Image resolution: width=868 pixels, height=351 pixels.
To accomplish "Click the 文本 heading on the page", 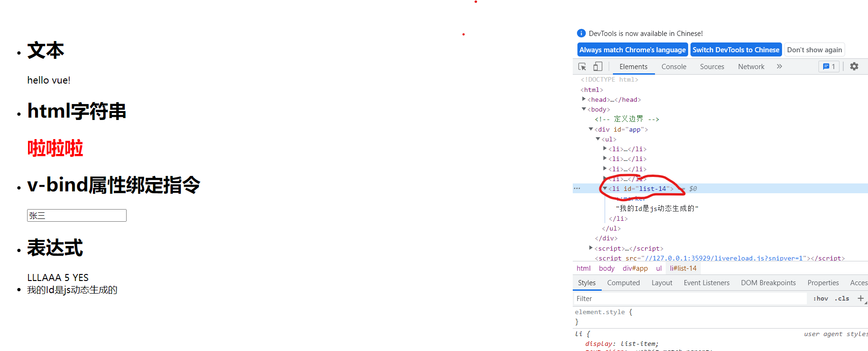I will point(46,50).
